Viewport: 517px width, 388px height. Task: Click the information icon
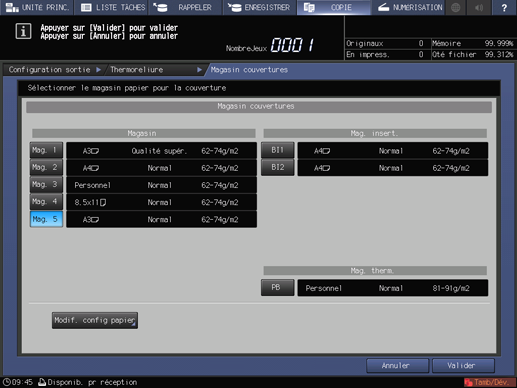23,31
